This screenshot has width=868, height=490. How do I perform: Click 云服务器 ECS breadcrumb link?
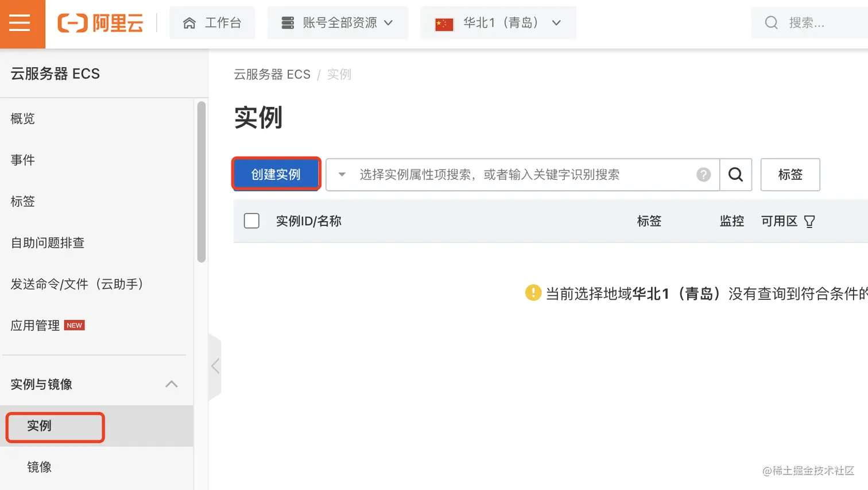[x=272, y=75]
